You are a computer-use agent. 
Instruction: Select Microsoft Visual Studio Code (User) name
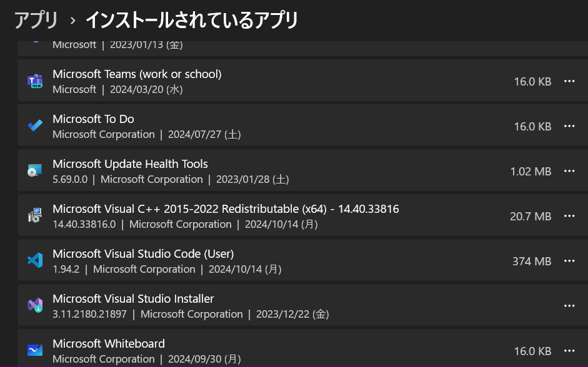(x=143, y=254)
